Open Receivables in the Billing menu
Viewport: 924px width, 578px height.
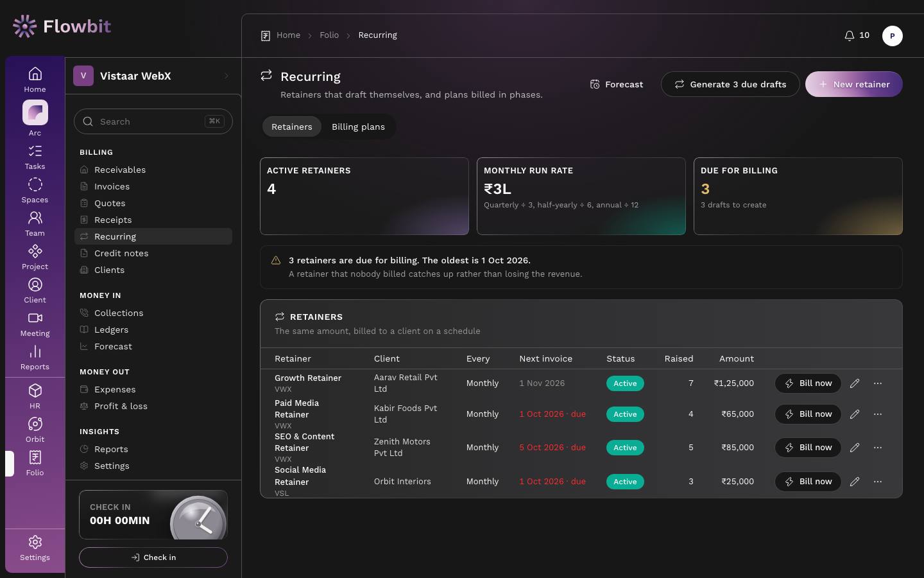coord(153,170)
